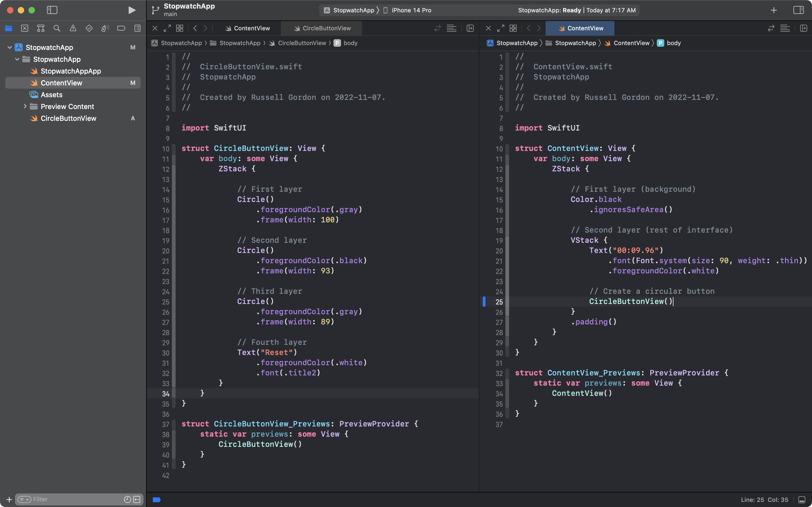This screenshot has height=507, width=812.
Task: Open the Find navigator magnifier icon
Action: 57,28
